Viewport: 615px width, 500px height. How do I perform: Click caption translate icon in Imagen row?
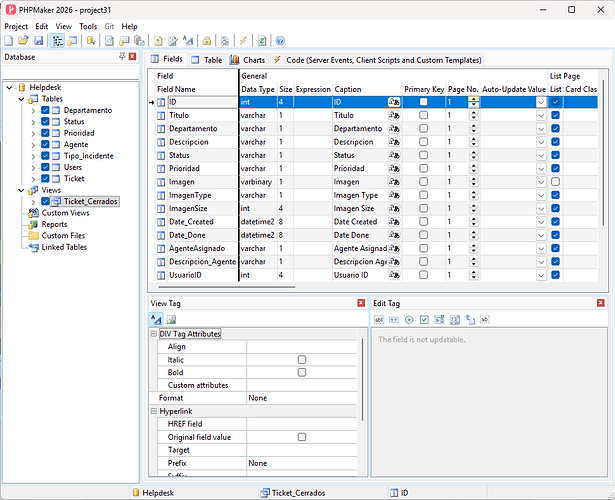point(394,182)
